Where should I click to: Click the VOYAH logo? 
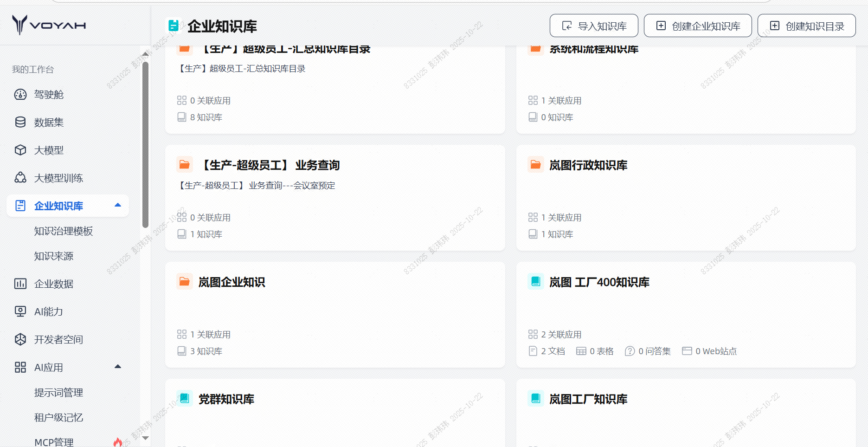49,25
